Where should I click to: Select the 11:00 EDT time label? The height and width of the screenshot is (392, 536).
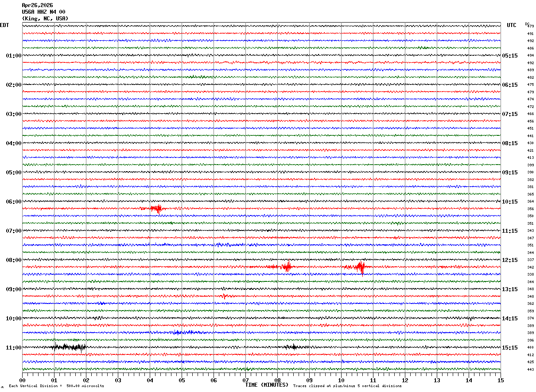tap(13, 348)
